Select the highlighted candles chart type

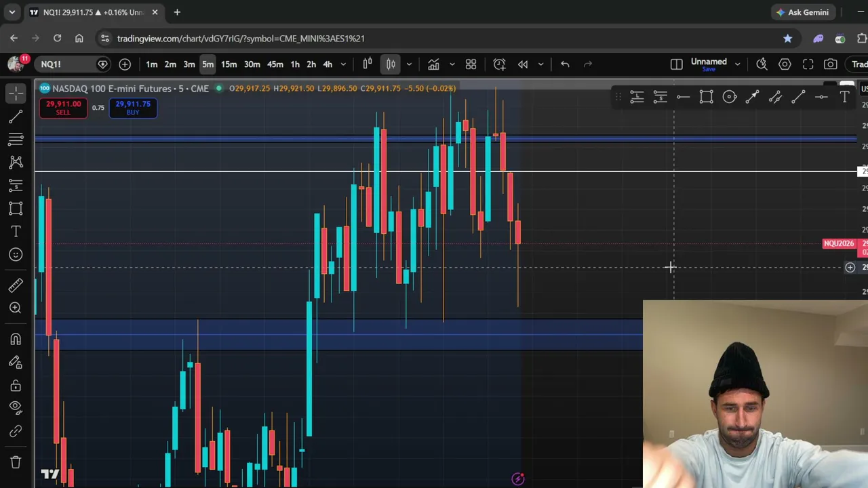391,64
